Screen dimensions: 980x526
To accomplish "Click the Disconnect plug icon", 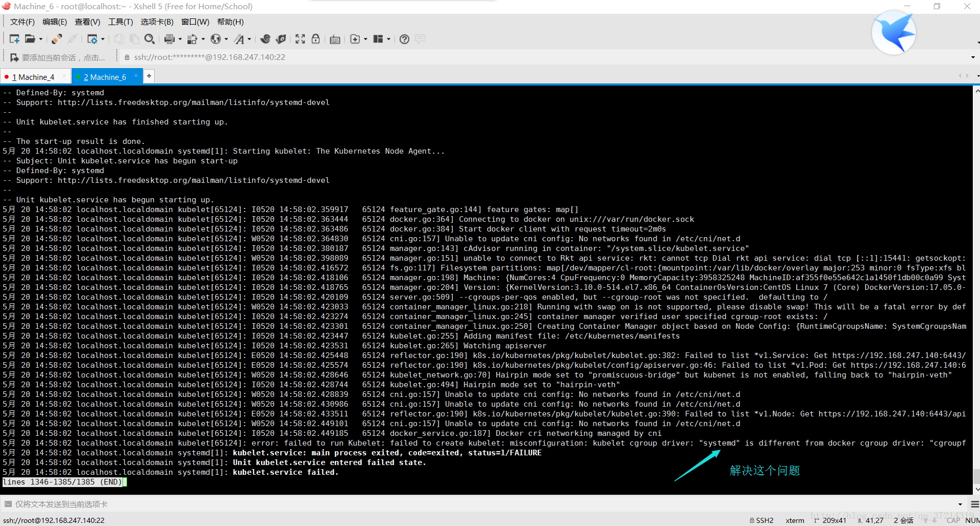I will [x=57, y=39].
